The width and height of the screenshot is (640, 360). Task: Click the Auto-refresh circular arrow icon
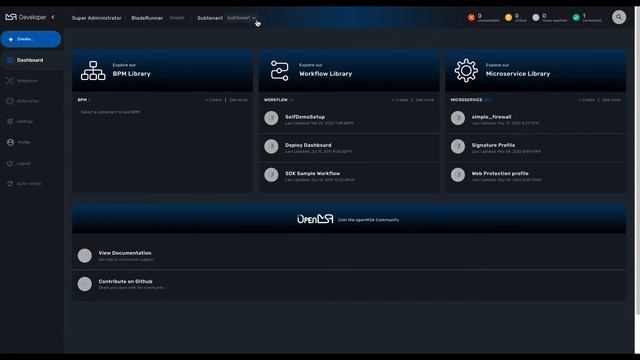point(10,184)
